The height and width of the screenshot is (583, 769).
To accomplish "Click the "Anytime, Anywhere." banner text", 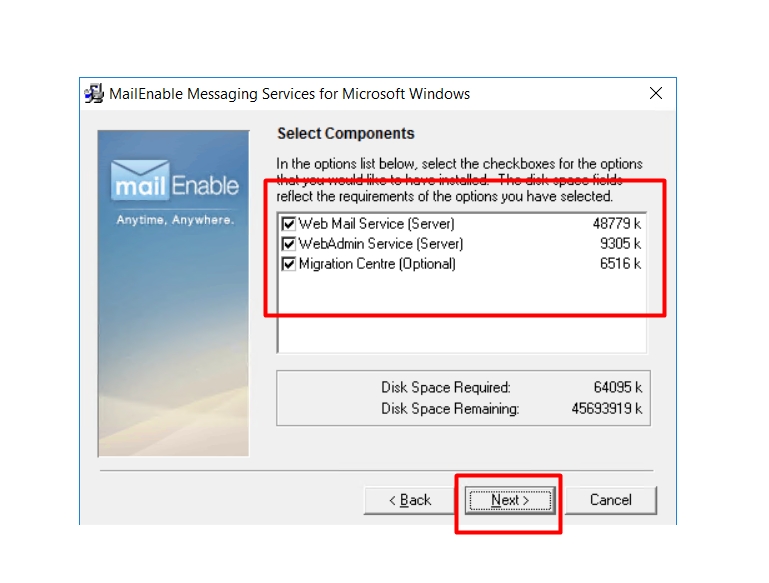I will click(174, 219).
